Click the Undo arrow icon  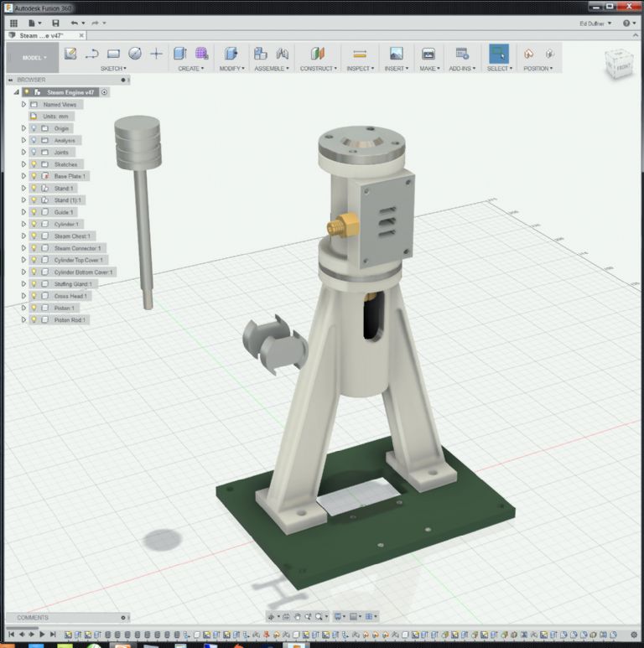click(75, 23)
